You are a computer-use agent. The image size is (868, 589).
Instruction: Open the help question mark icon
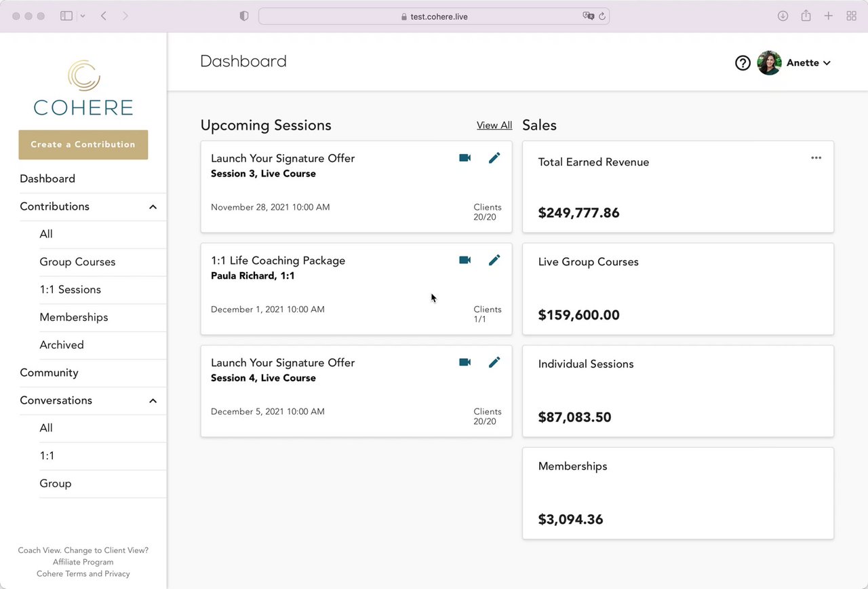[743, 63]
